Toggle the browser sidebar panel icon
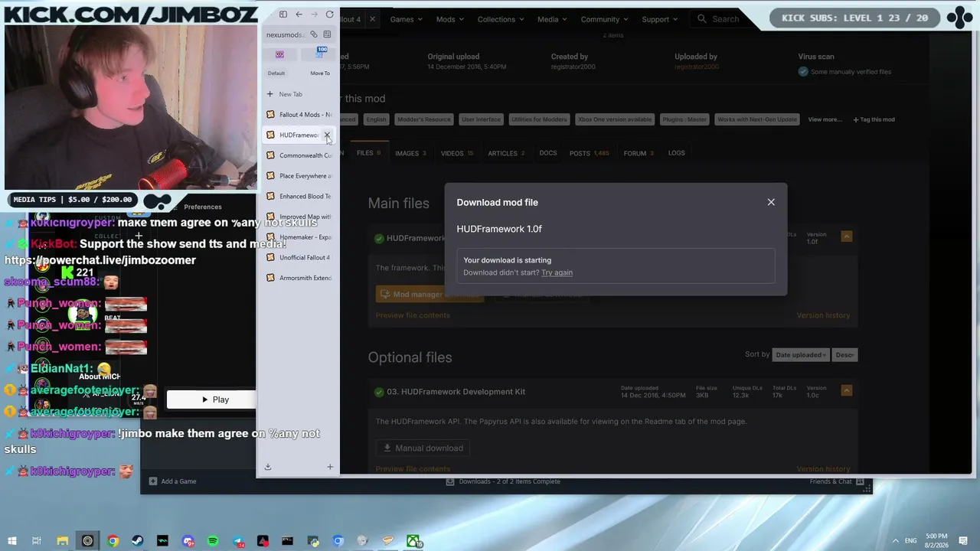The image size is (980, 551). coord(283,15)
